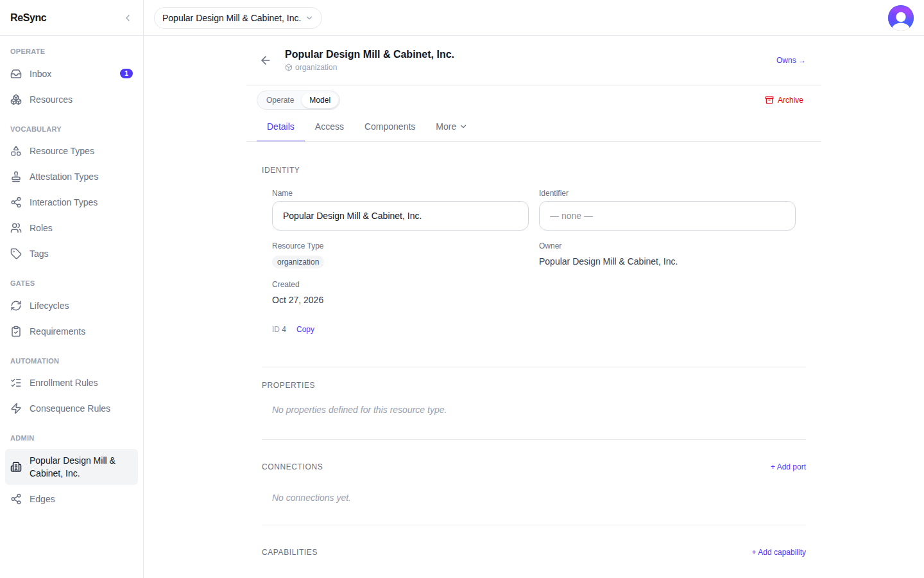Click the Enrollment Rules checklist icon
The image size is (924, 578).
click(x=16, y=383)
